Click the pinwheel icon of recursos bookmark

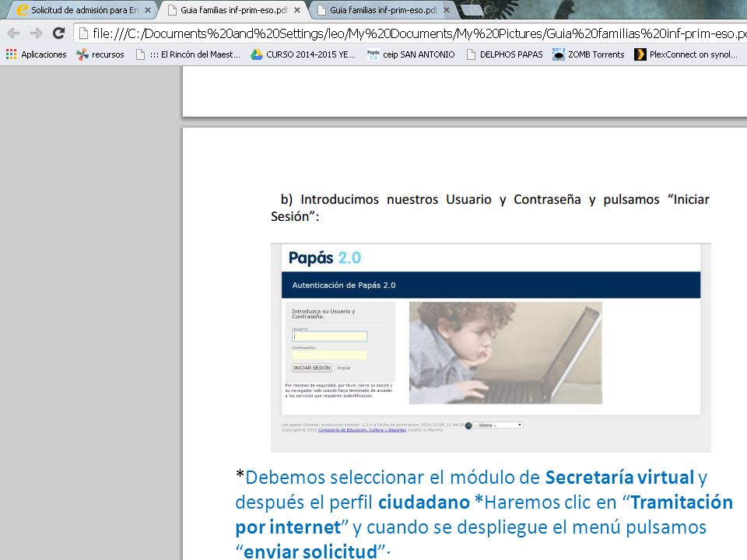point(82,54)
